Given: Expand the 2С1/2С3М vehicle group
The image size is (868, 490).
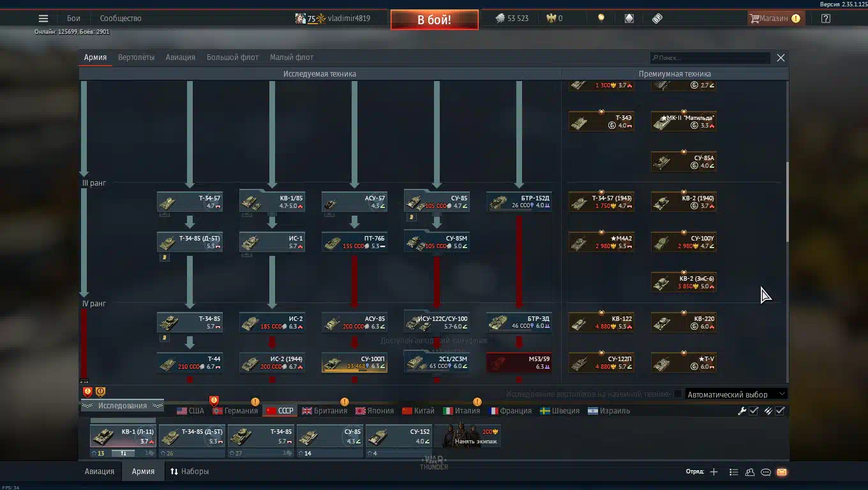Looking at the screenshot, I should [x=437, y=362].
